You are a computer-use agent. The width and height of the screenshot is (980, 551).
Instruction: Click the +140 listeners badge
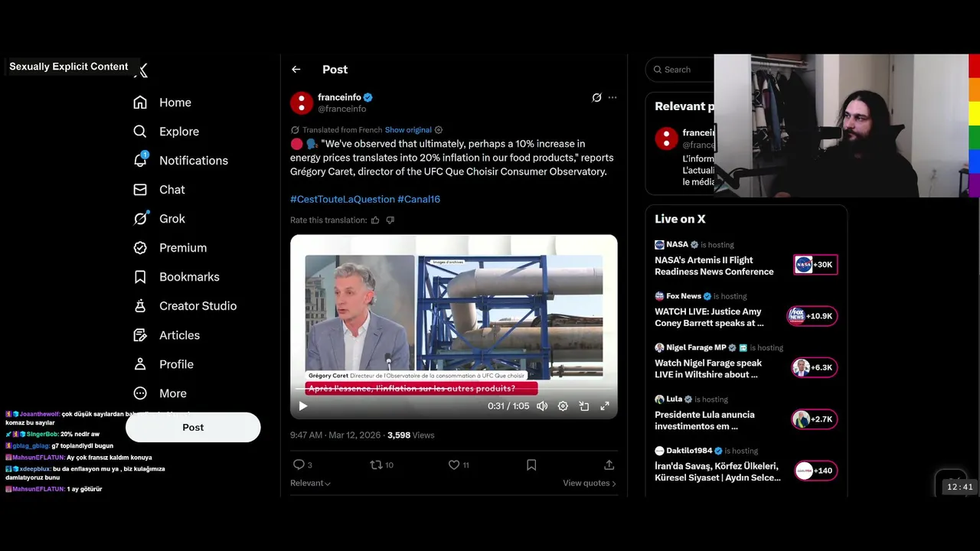coord(816,471)
